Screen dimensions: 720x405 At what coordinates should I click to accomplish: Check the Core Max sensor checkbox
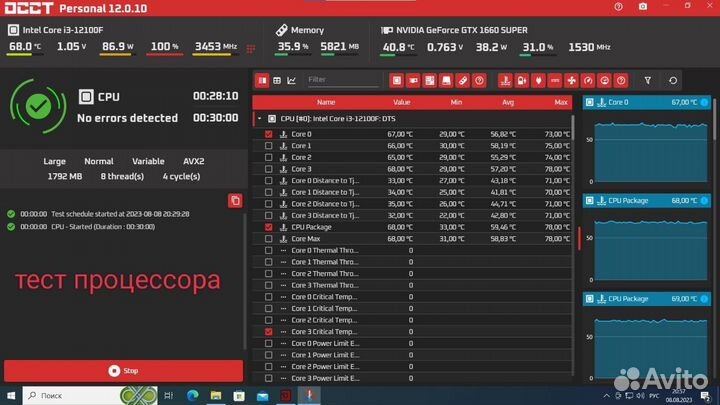(x=269, y=239)
